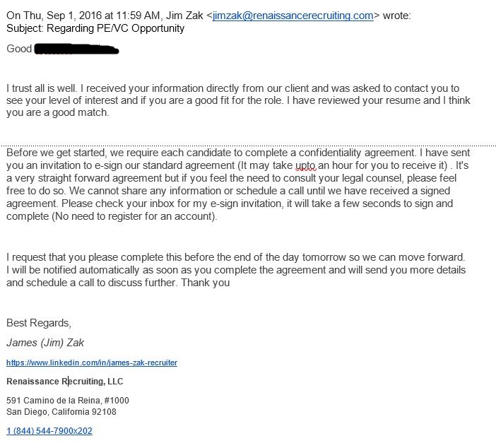Click the "Subject: Regarding PE/VC Opportunity" line

[95, 29]
